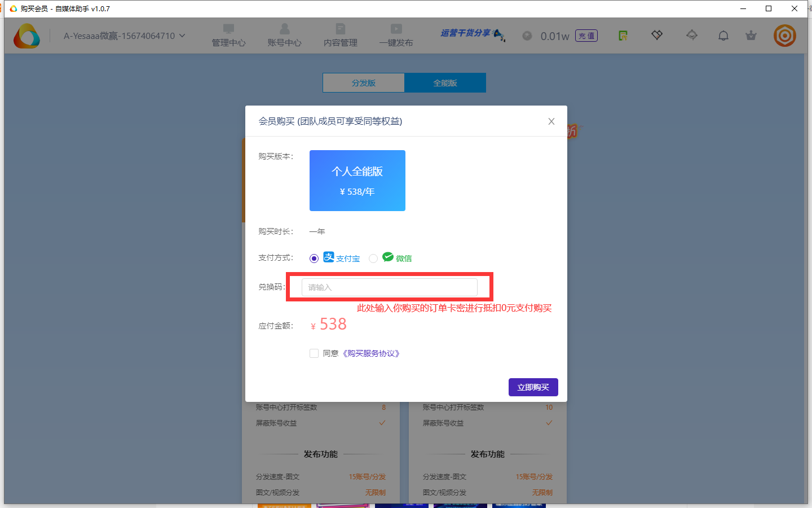
Task: Click the 运营干货分享 megaphone banner
Action: [x=473, y=34]
